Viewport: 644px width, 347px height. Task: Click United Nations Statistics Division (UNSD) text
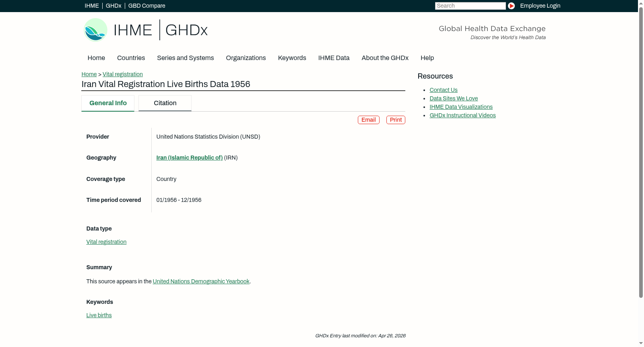[208, 137]
